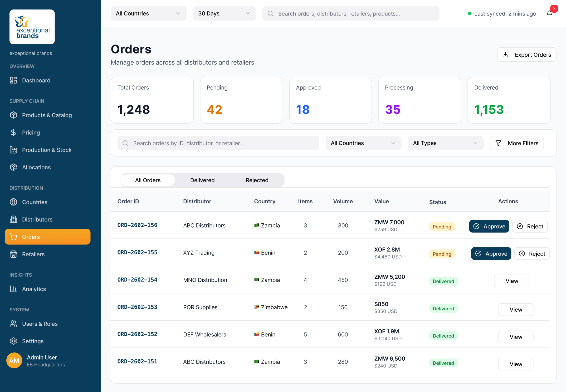Viewport: 566px width, 392px height.
Task: Open order link ORD-2602-156
Action: [x=137, y=225]
